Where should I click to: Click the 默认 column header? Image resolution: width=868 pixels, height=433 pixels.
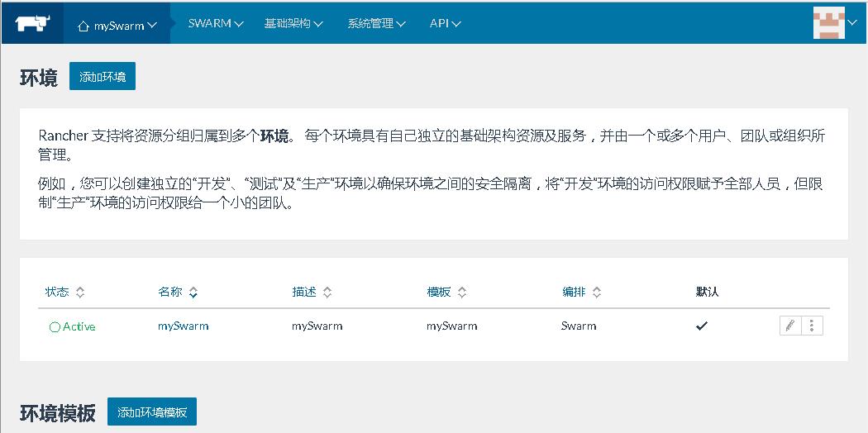tap(707, 292)
